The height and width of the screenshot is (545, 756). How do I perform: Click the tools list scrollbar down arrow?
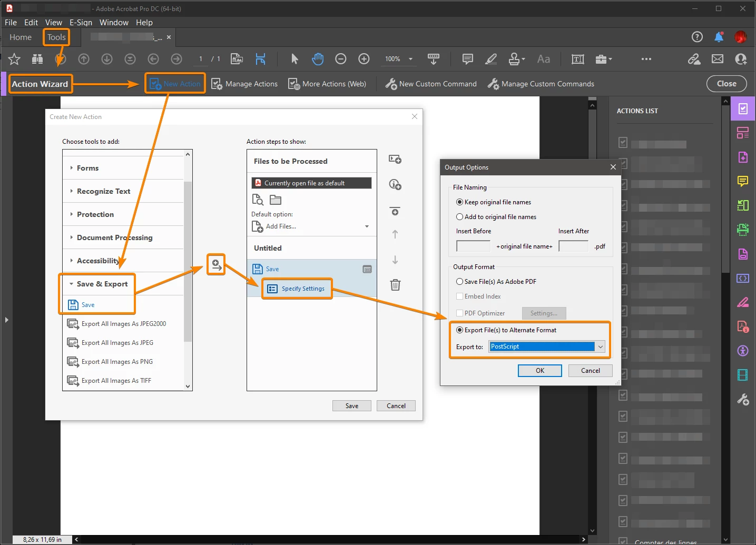point(188,386)
